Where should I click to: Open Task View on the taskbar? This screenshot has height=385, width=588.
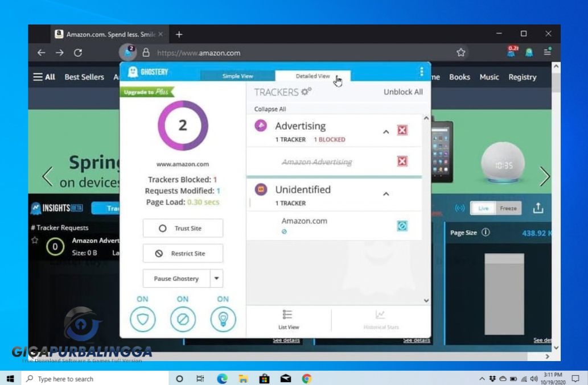click(x=200, y=379)
